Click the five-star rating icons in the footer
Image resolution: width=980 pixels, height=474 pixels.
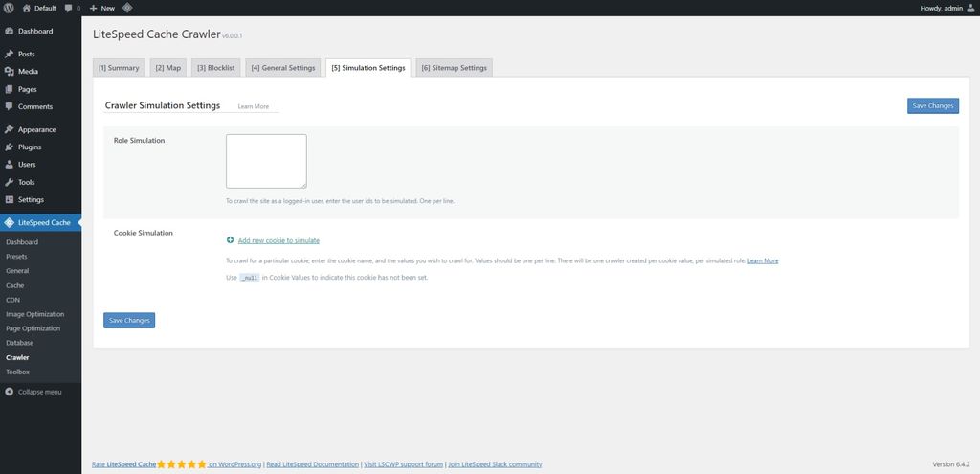[x=181, y=464]
